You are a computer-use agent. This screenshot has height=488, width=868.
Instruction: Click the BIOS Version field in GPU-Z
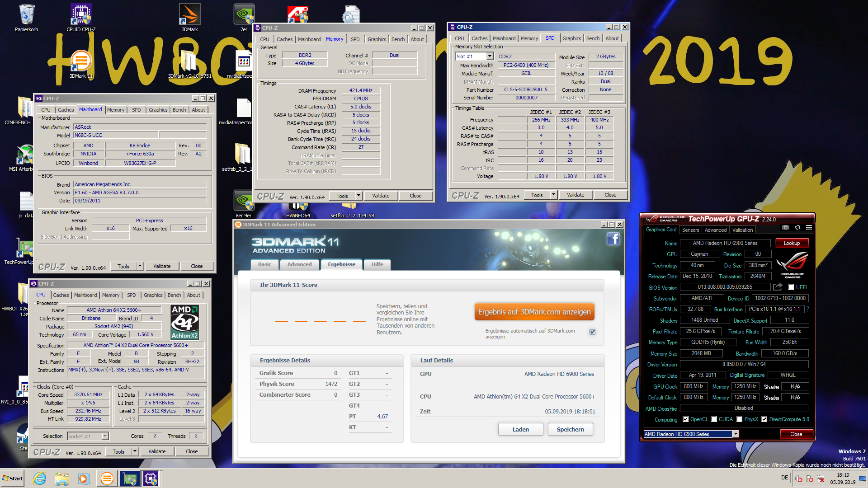pos(725,287)
